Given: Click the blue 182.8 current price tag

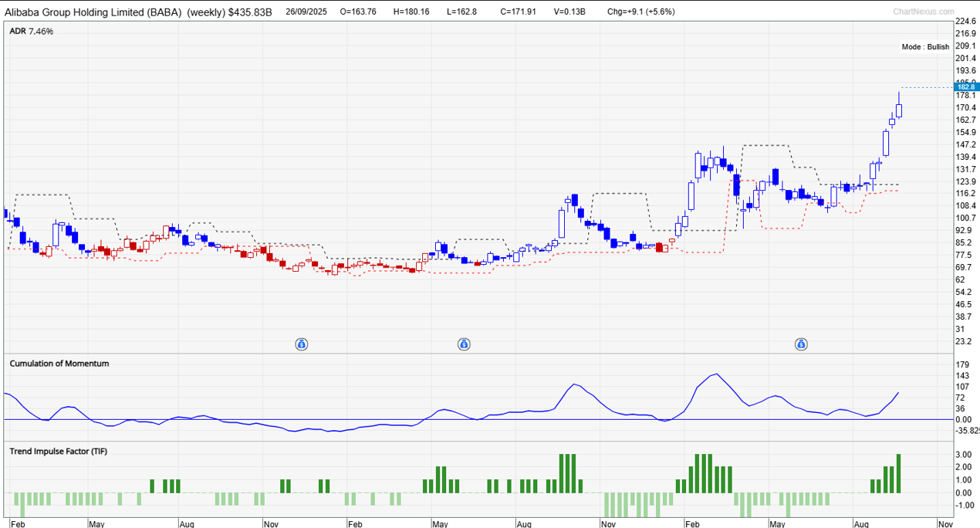Looking at the screenshot, I should [965, 87].
